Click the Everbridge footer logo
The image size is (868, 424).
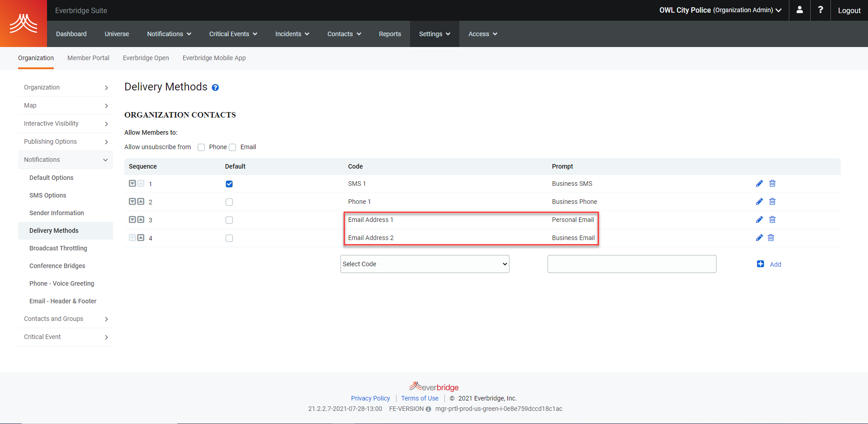point(434,387)
